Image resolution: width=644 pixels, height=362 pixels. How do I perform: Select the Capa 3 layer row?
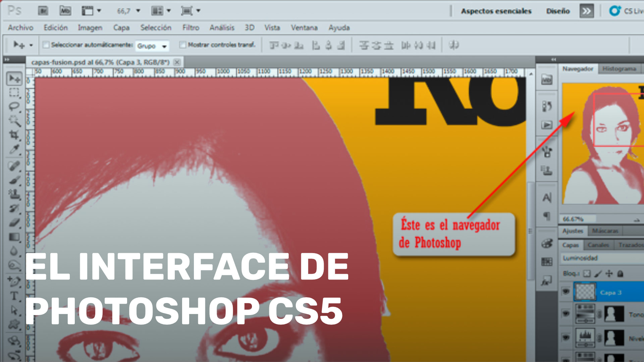pos(602,292)
